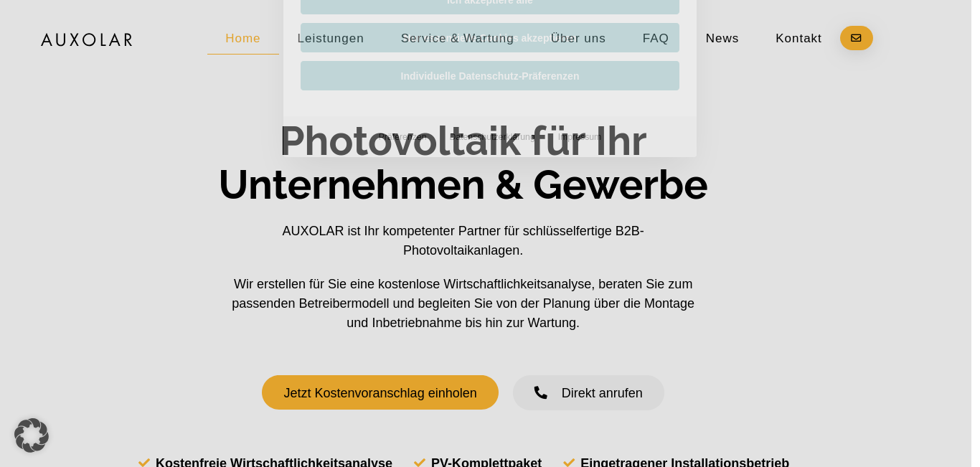Select Service & Wartung in the navigation

tap(458, 39)
